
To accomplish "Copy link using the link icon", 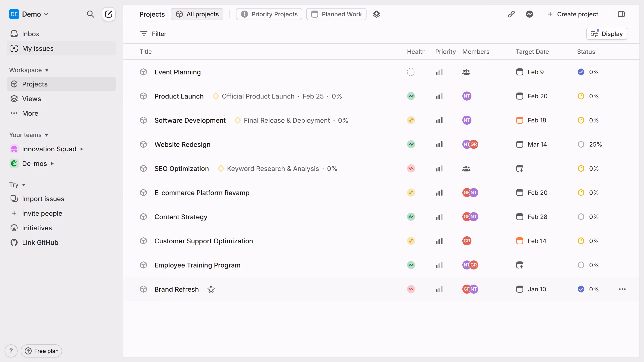I will pyautogui.click(x=511, y=14).
